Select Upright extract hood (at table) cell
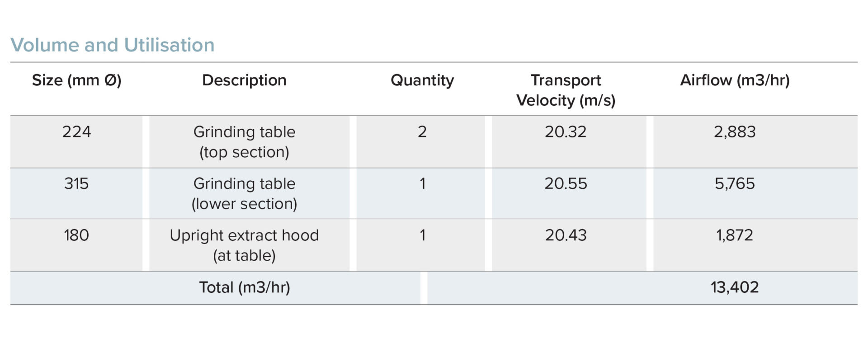868x347 pixels. coord(244,245)
